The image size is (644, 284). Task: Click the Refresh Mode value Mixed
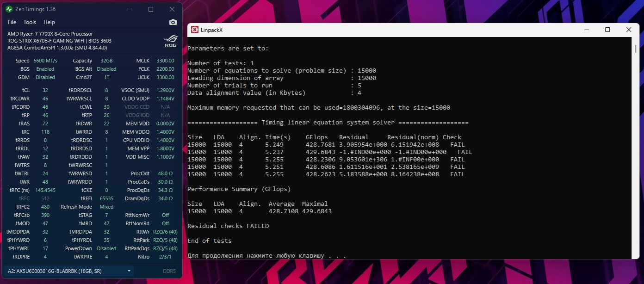106,207
